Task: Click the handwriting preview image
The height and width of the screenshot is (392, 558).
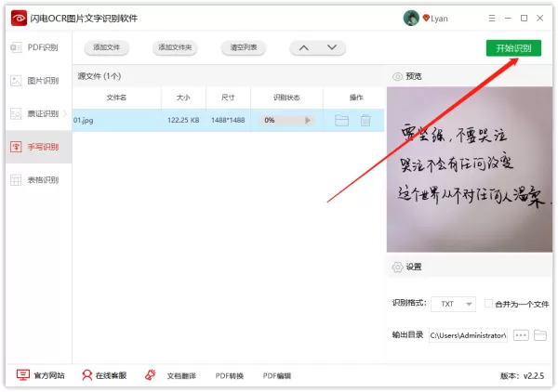Action: pyautogui.click(x=470, y=169)
